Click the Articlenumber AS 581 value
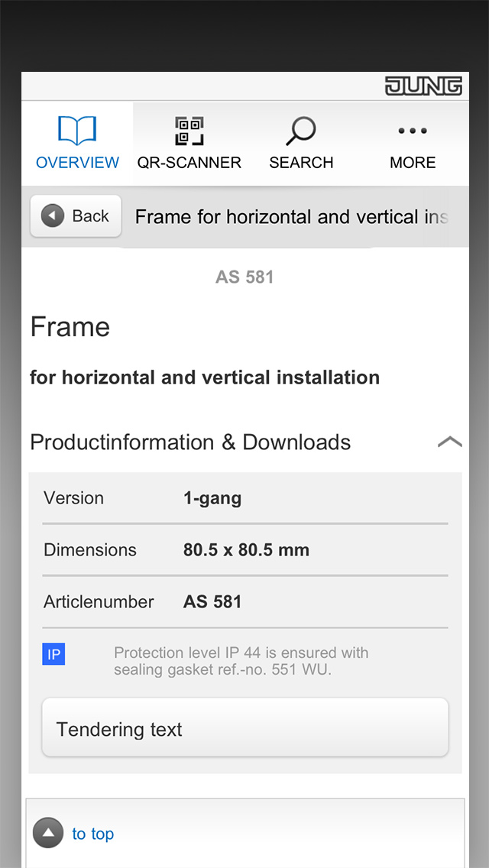The height and width of the screenshot is (868, 489). click(212, 602)
